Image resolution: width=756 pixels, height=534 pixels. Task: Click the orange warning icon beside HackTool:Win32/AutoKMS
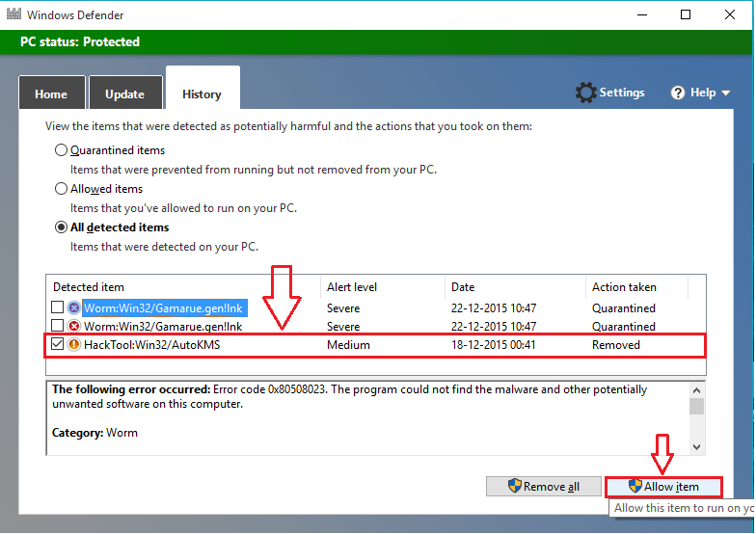(73, 345)
